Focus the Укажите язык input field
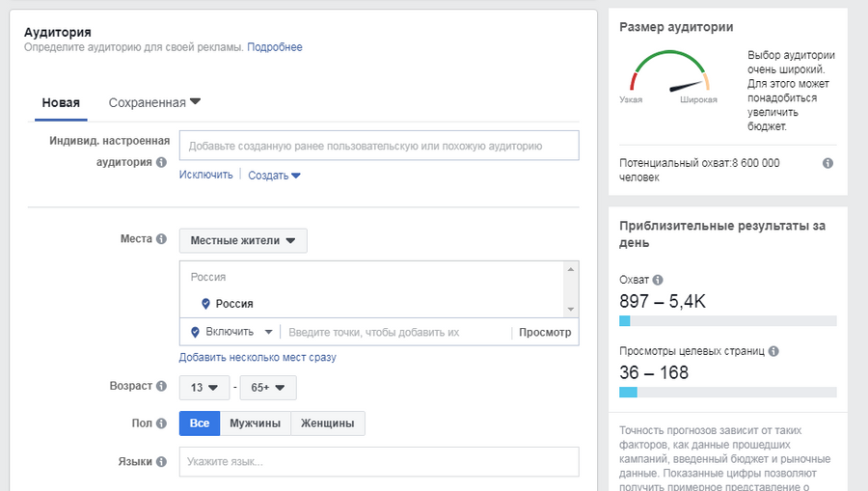This screenshot has width=868, height=491. pyautogui.click(x=379, y=462)
